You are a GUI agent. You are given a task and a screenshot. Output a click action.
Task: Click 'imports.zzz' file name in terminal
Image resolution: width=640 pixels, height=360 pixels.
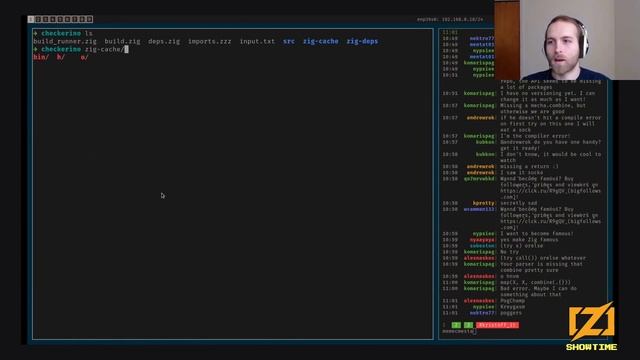[x=209, y=41]
